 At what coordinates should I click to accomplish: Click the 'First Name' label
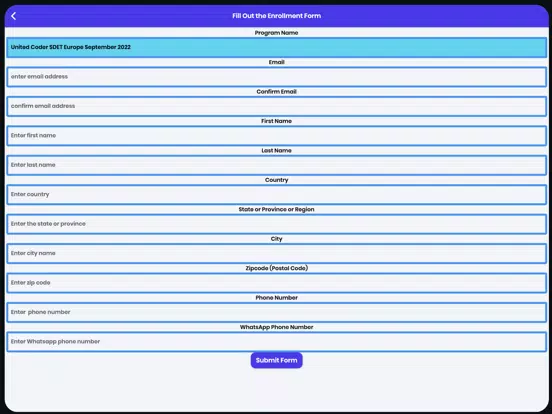click(x=276, y=121)
